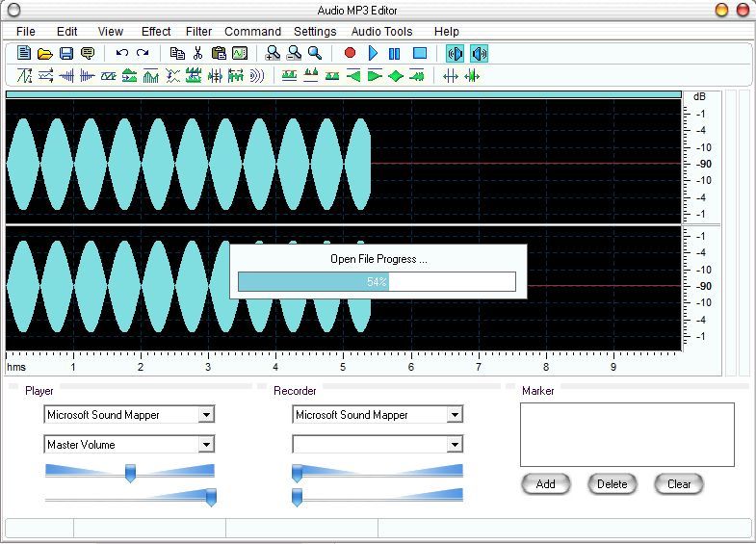The width and height of the screenshot is (756, 544).
Task: Click the upper channel waveform display
Action: tap(343, 162)
